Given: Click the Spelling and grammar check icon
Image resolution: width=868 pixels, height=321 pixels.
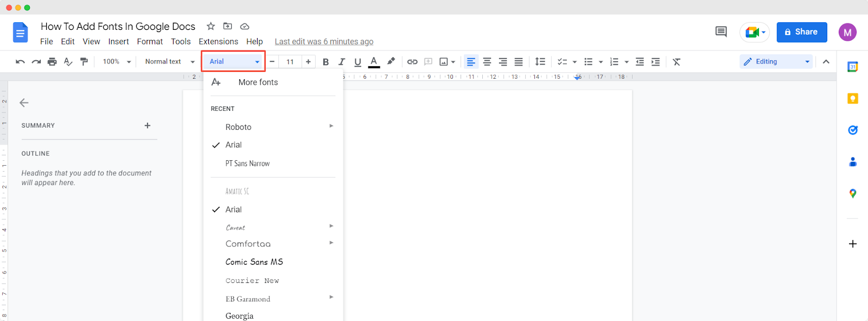Looking at the screenshot, I should tap(68, 62).
